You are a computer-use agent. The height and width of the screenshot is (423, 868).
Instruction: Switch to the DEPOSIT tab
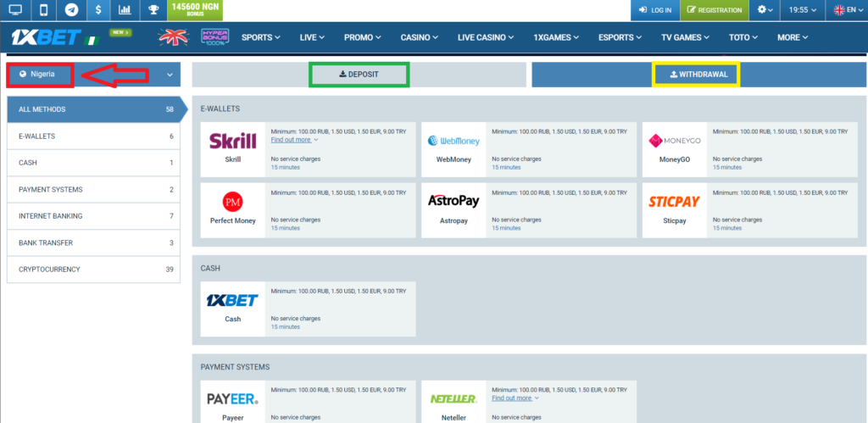coord(359,75)
